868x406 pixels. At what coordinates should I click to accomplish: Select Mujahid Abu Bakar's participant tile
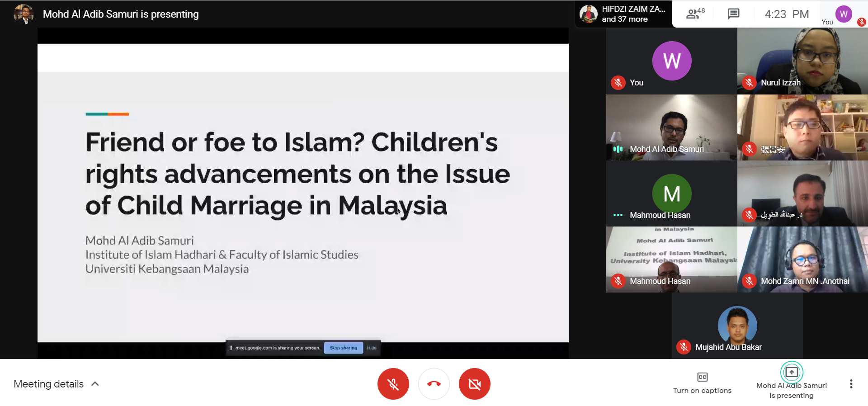point(737,326)
